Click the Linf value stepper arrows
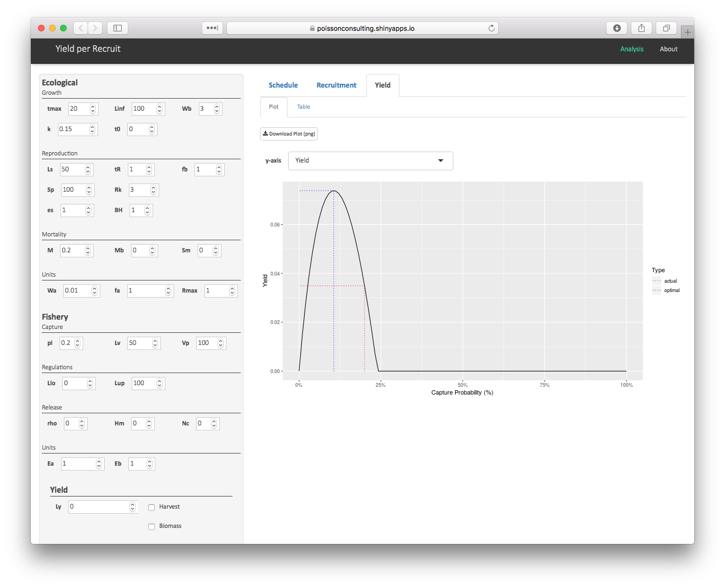 [x=159, y=109]
